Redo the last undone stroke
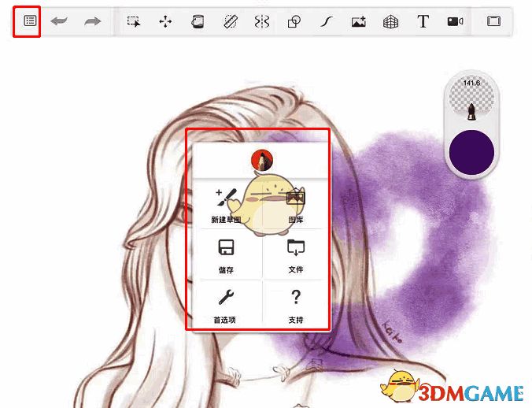Image resolution: width=532 pixels, height=408 pixels. [x=93, y=21]
